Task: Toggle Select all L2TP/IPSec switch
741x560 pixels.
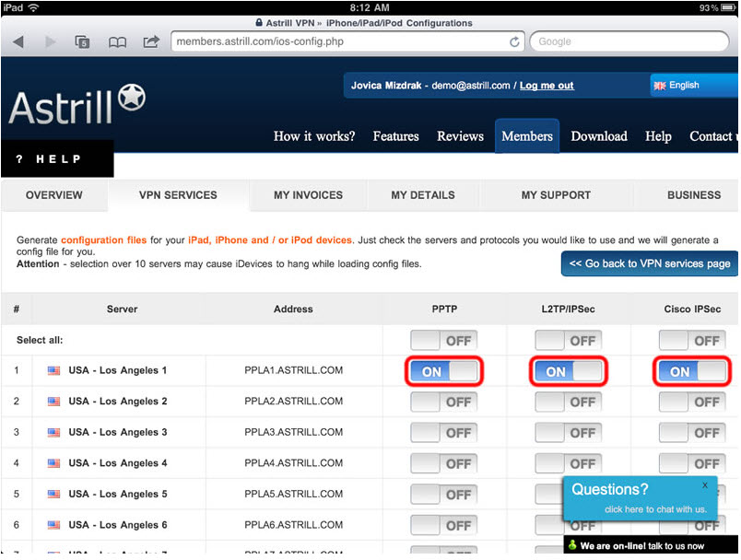Action: [x=568, y=341]
